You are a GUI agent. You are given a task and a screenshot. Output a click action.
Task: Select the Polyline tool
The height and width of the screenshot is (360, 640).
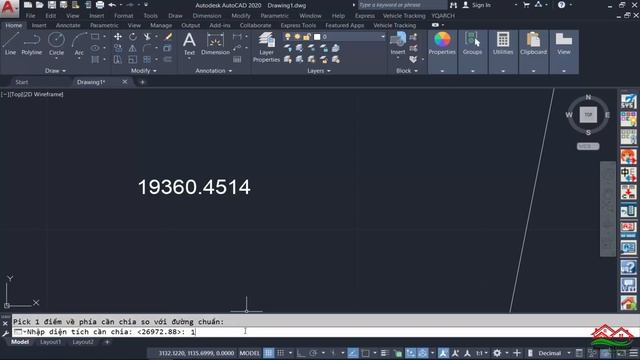pyautogui.click(x=31, y=44)
